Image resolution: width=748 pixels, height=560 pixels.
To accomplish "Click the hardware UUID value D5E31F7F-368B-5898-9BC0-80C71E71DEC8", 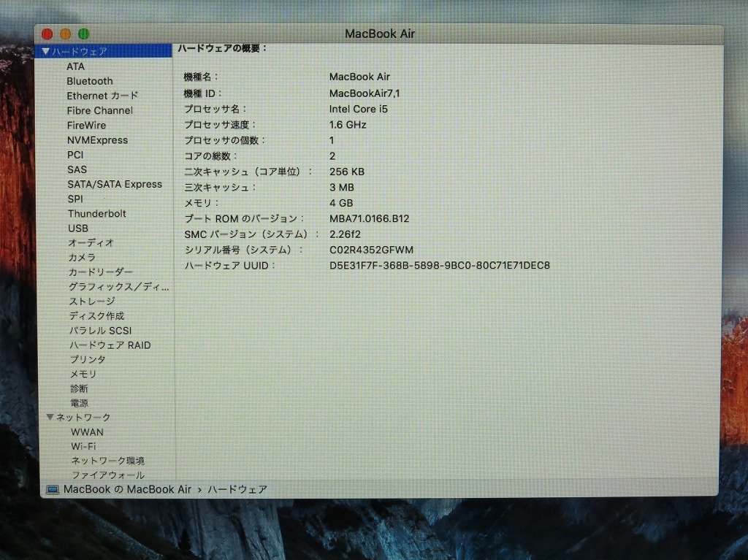I will point(439,265).
